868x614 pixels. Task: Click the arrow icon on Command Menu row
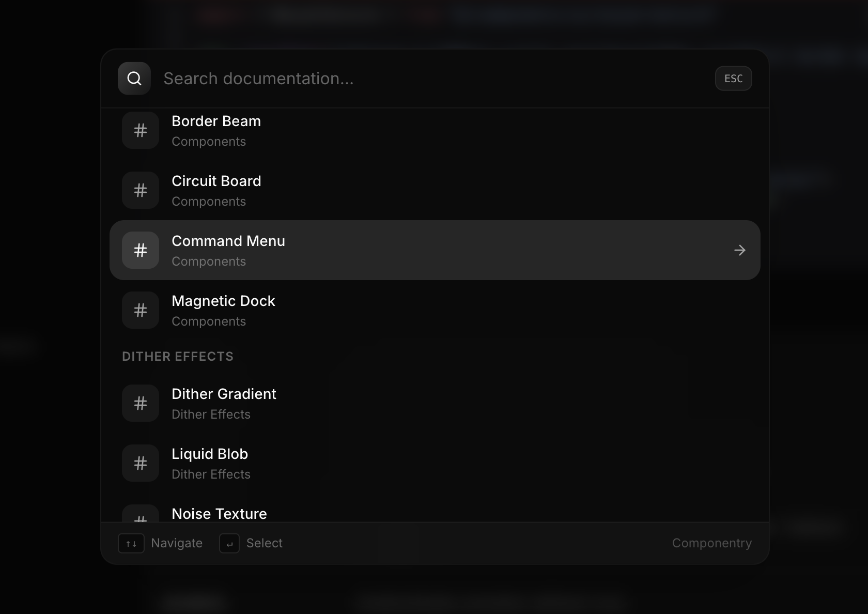(x=739, y=250)
